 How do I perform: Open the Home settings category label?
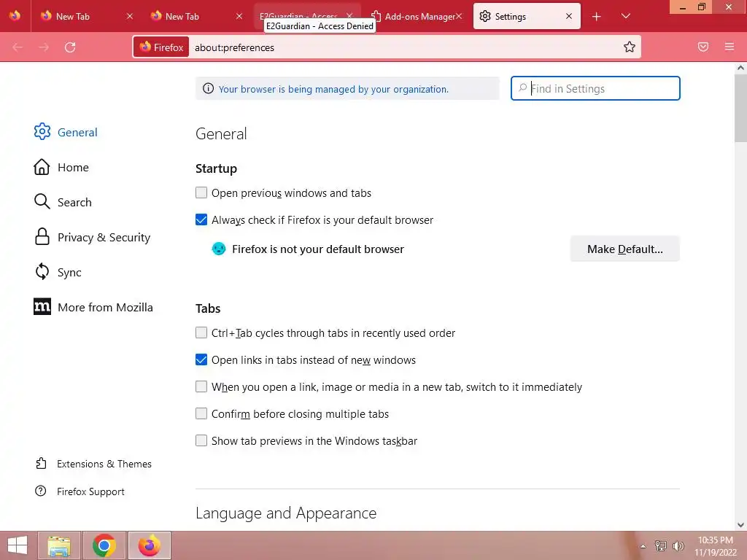click(x=73, y=167)
